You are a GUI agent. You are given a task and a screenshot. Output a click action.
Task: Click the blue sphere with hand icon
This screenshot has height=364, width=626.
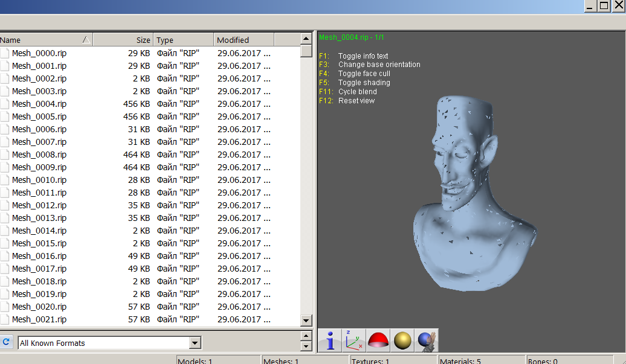tap(426, 341)
